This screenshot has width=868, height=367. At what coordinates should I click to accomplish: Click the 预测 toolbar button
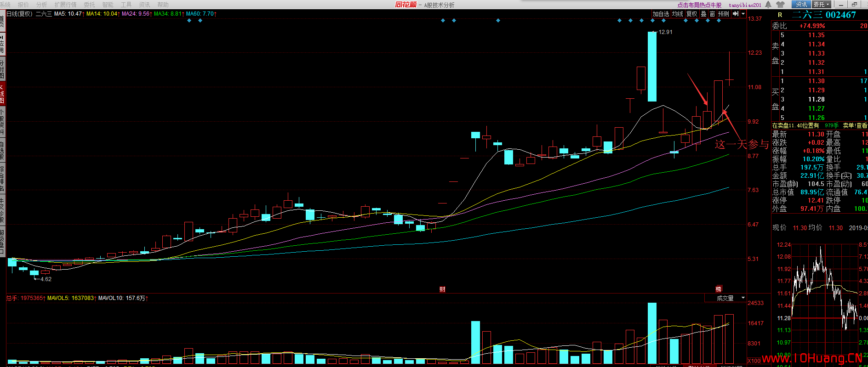coord(724,14)
